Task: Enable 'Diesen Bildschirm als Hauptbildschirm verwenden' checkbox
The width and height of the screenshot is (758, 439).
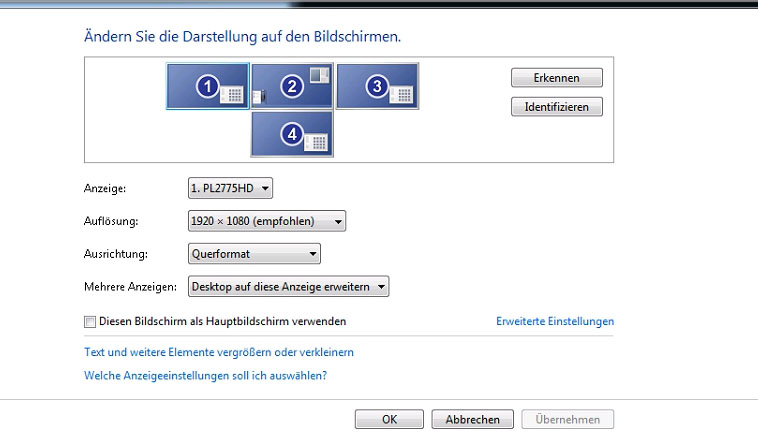Action: point(90,322)
